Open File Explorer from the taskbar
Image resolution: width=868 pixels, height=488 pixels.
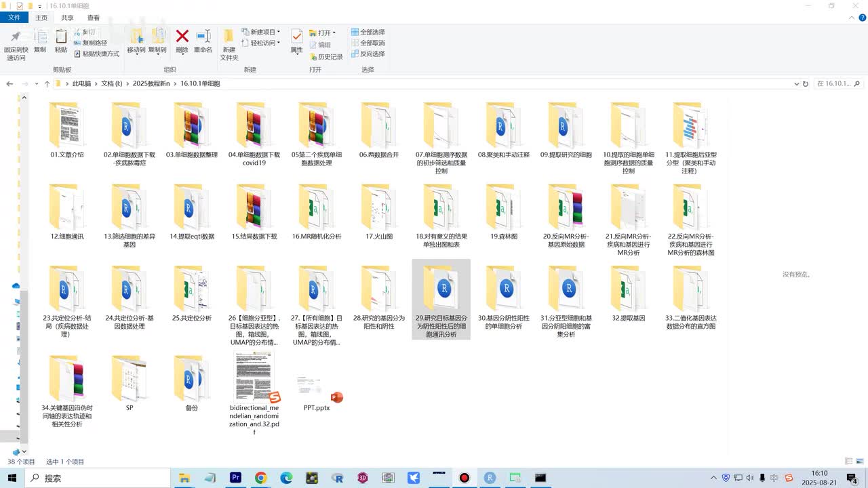pos(184,478)
